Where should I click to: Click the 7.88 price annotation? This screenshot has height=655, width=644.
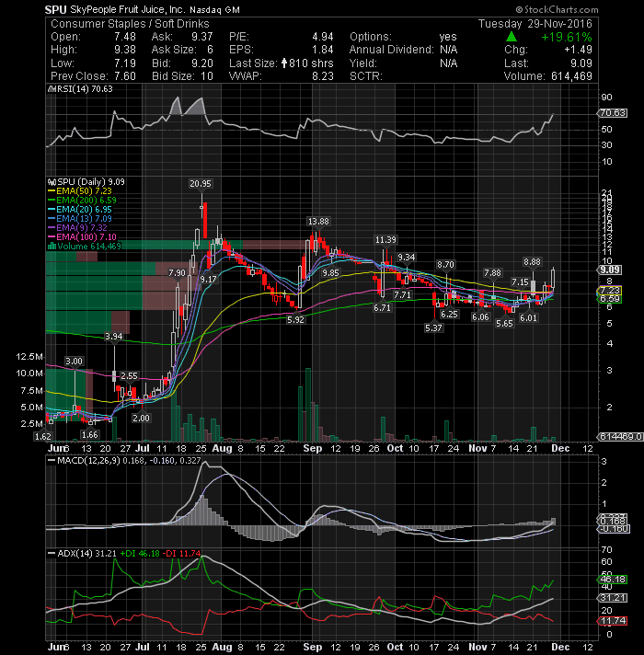[492, 273]
